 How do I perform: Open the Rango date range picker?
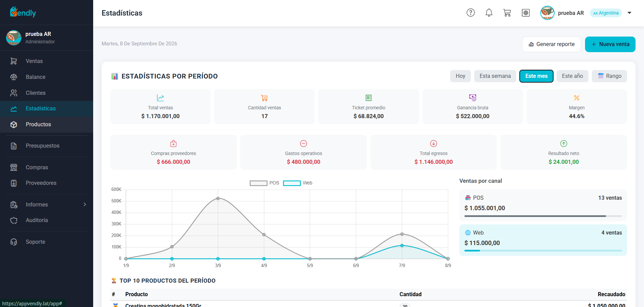[609, 76]
